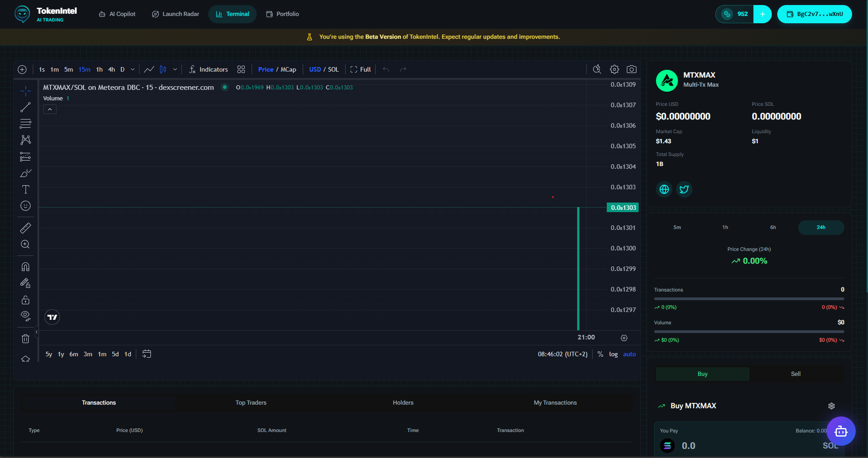Screen dimensions: 868x458
Task: Open the Holders tab
Action: click(x=403, y=403)
